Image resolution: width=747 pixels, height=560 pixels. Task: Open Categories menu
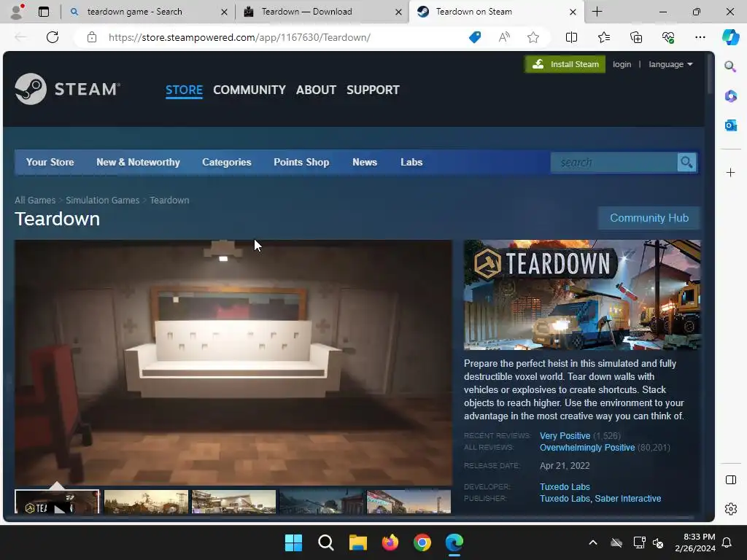pyautogui.click(x=227, y=163)
